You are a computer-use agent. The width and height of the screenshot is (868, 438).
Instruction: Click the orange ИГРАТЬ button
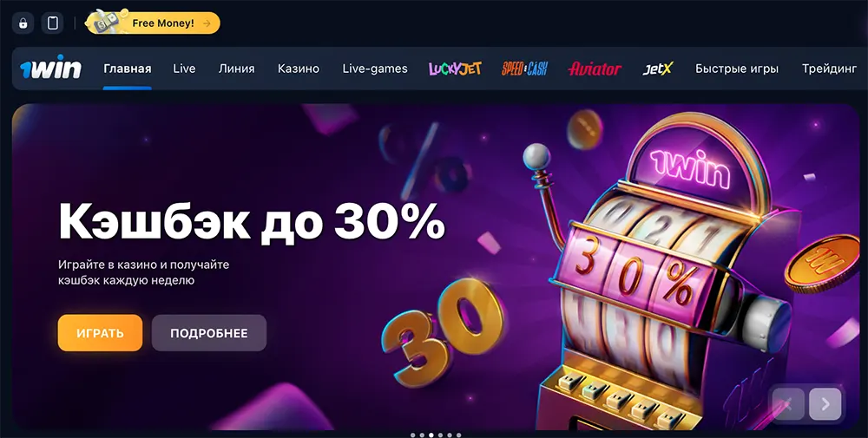click(100, 333)
